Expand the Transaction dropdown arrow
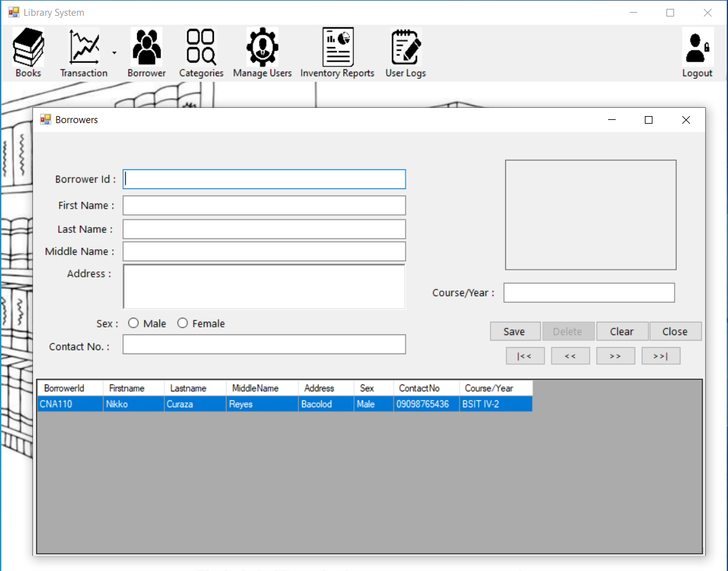Viewport: 728px width, 571px height. coord(114,53)
